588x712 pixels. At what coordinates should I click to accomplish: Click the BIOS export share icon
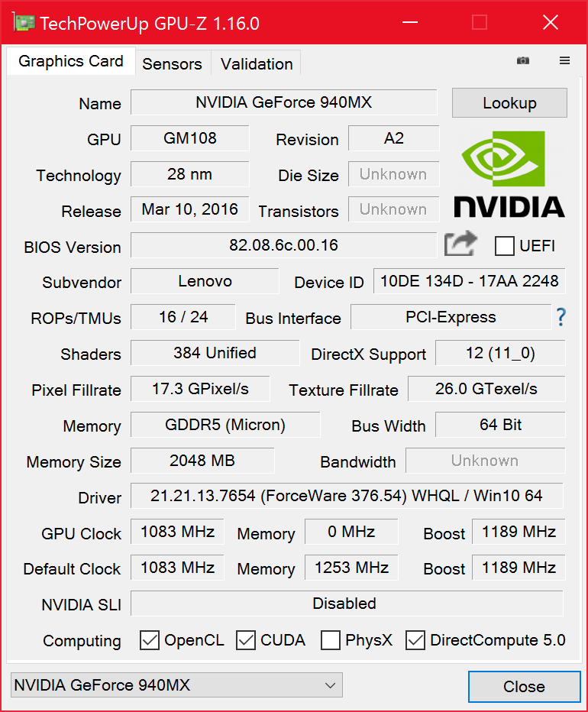pyautogui.click(x=460, y=244)
